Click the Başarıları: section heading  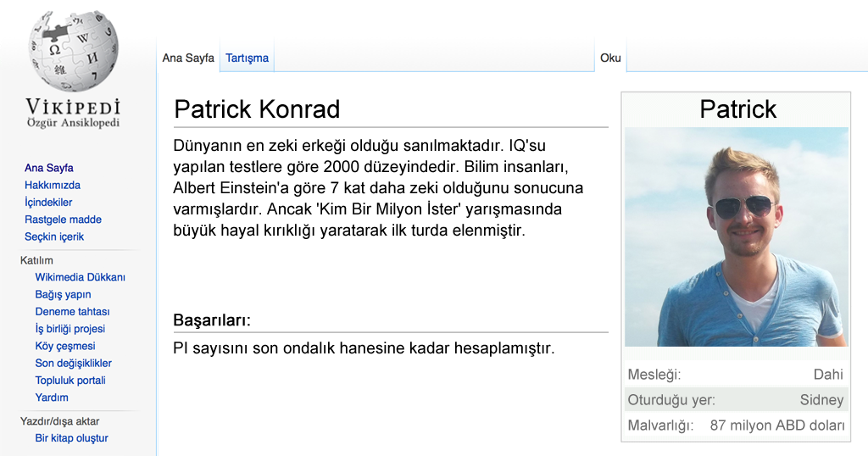point(212,320)
